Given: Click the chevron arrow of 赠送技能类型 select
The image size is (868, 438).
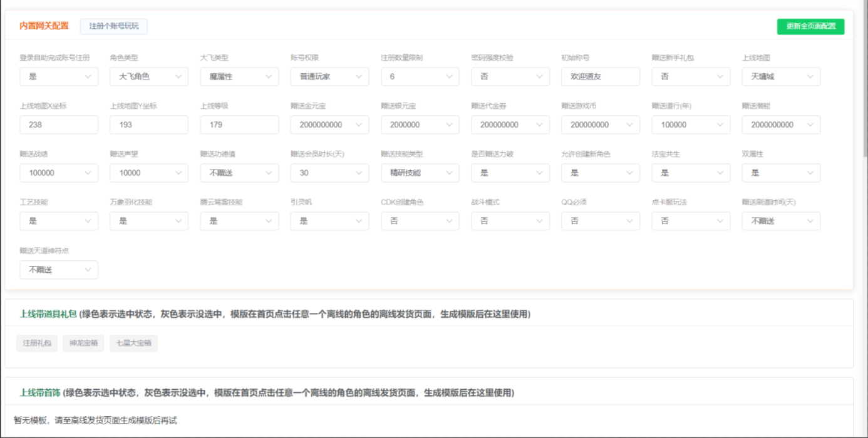Looking at the screenshot, I should [450, 173].
